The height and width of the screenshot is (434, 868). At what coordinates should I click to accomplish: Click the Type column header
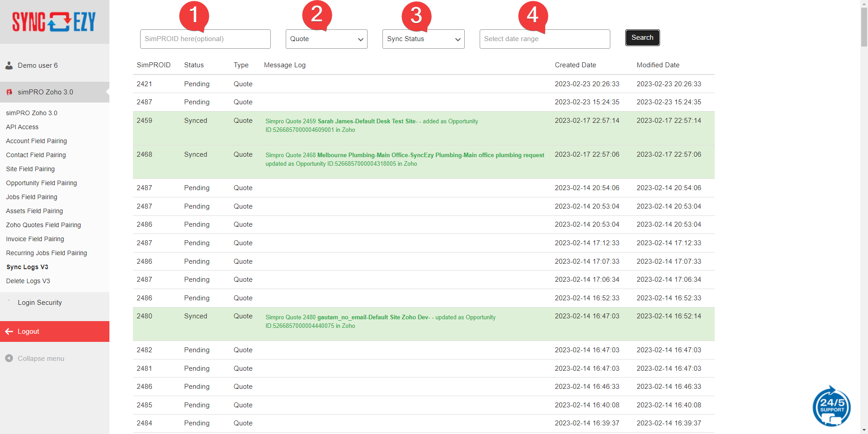tap(241, 65)
